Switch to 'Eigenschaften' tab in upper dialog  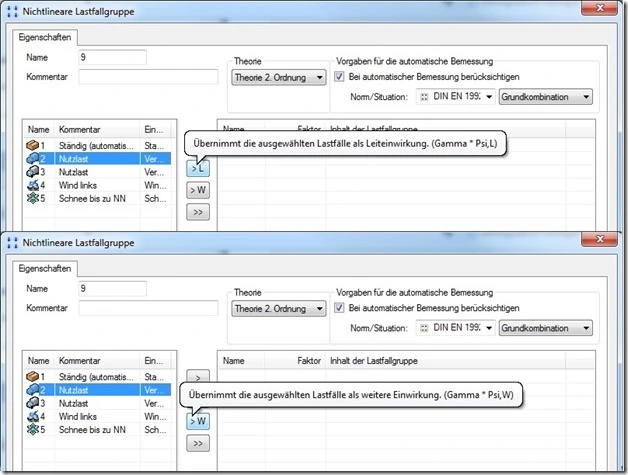(x=45, y=37)
